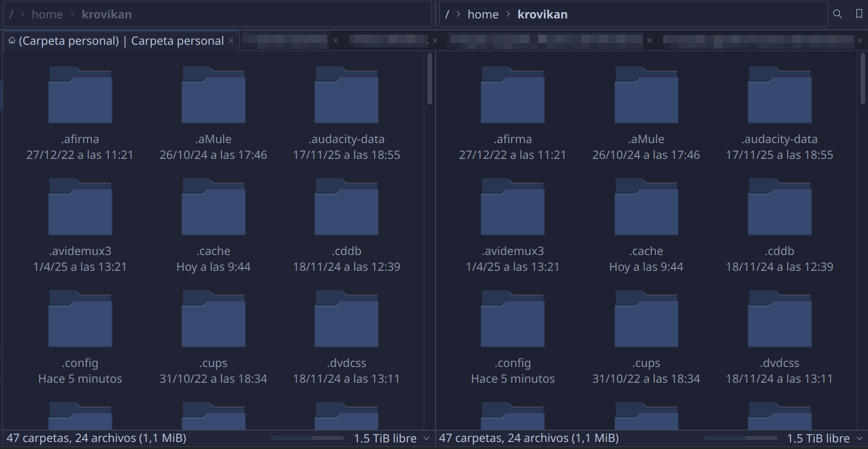Image resolution: width=868 pixels, height=449 pixels.
Task: Expand free space dropdown in left status bar
Action: tap(426, 438)
